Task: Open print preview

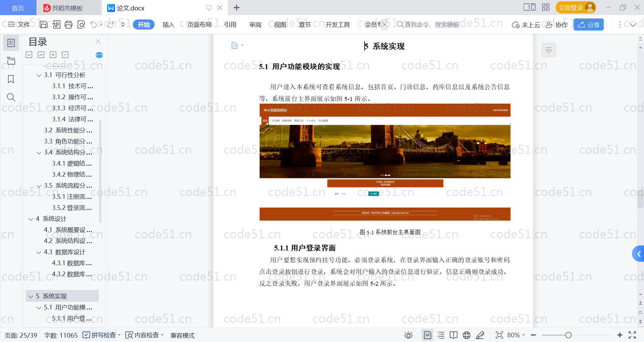Action: [81, 24]
